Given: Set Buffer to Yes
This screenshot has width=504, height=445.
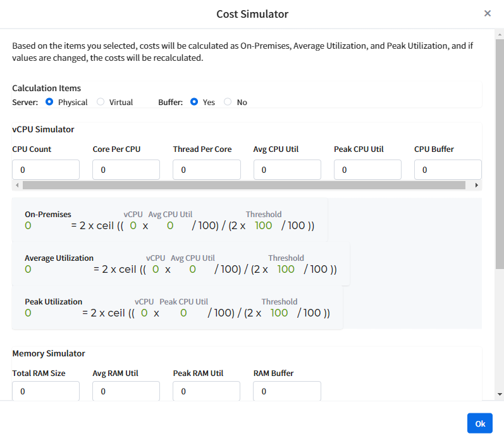Looking at the screenshot, I should click(194, 102).
